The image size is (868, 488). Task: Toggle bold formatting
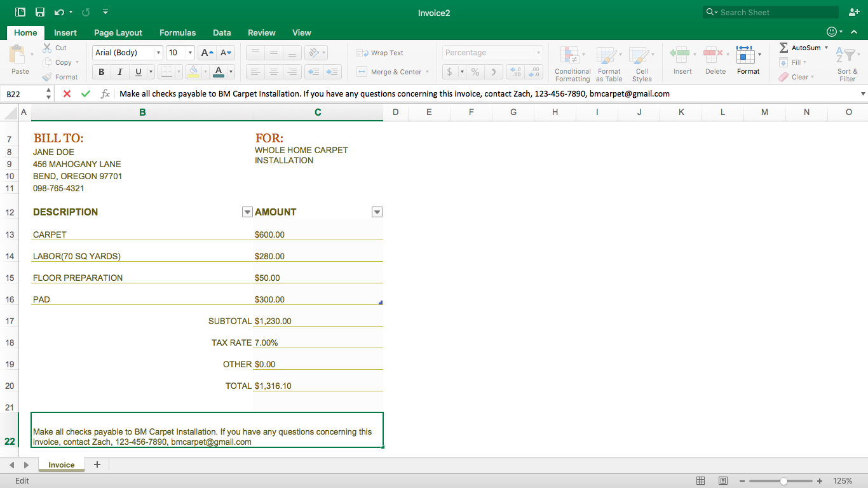(x=101, y=72)
